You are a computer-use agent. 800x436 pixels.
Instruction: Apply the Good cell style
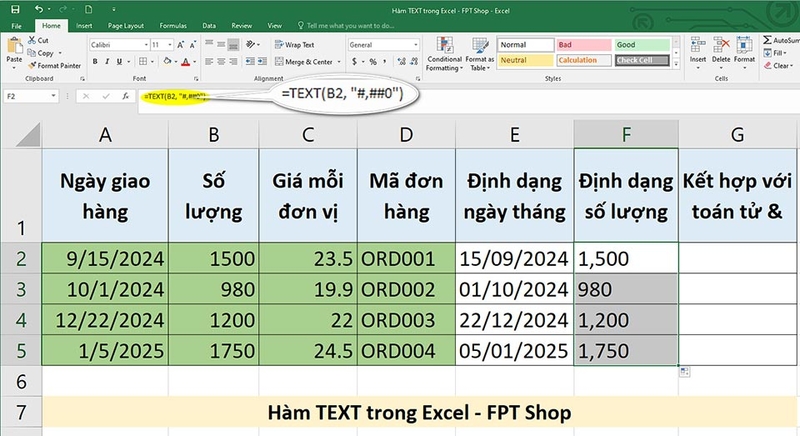pos(642,45)
